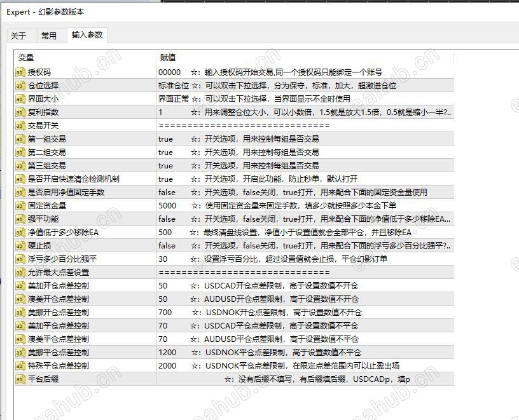Select the 允许最大点差设置 row name

pyautogui.click(x=59, y=272)
